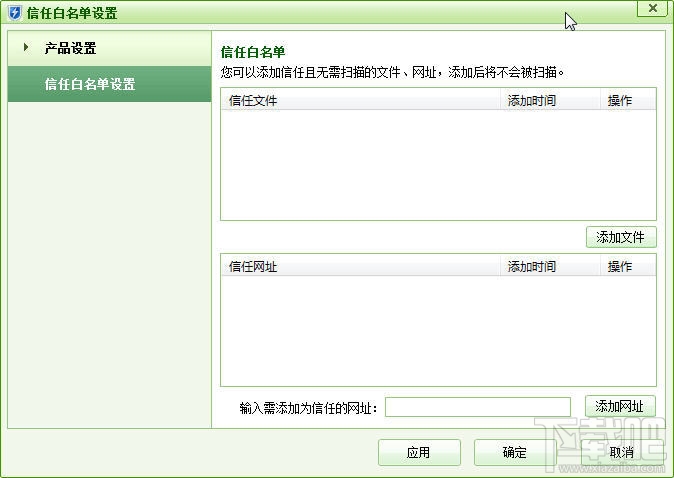Close the 信任白名单设置 dialog
Viewport: 674px width, 478px height.
652,8
